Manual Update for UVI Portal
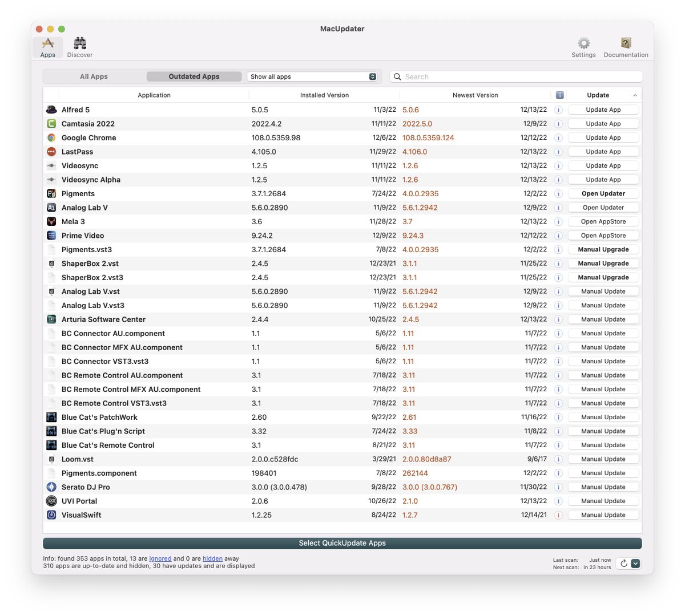This screenshot has width=685, height=616. [x=603, y=501]
